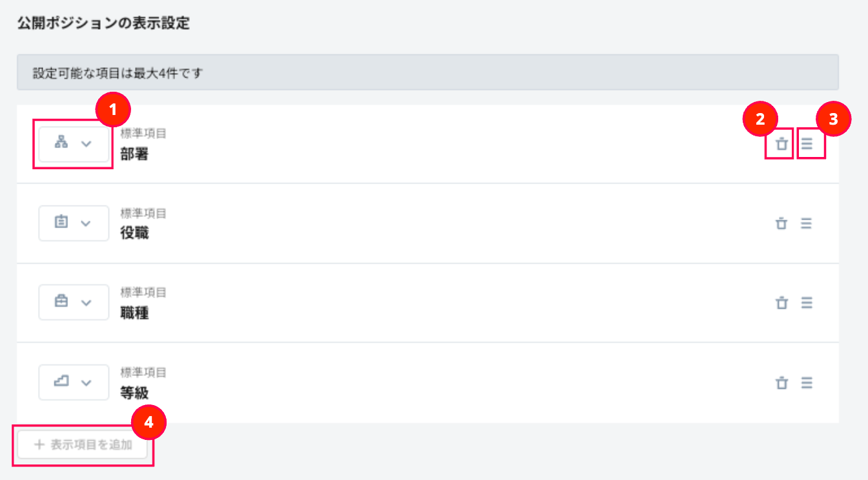Delete the 職種 display item

click(781, 303)
